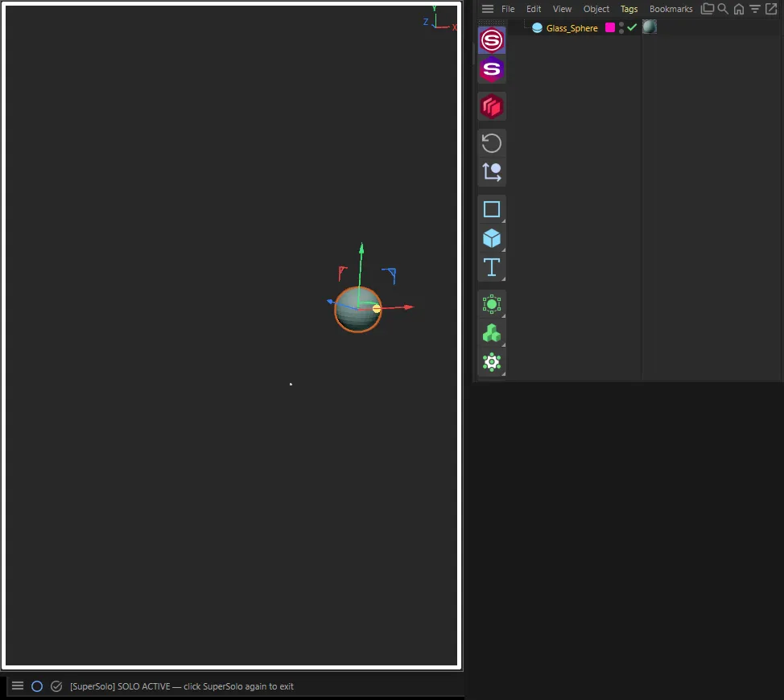The width and height of the screenshot is (784, 700).
Task: Click the Object Manager search icon
Action: [x=723, y=9]
